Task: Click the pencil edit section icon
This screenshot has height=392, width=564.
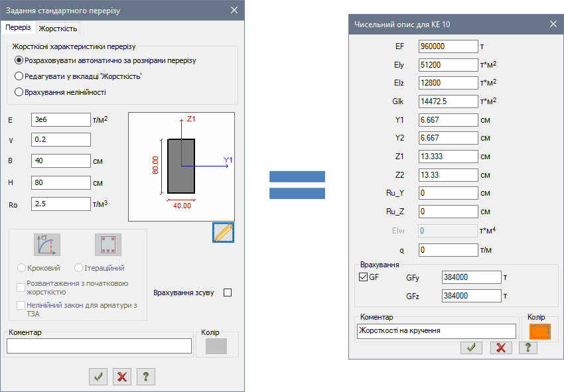Action: pyautogui.click(x=224, y=233)
